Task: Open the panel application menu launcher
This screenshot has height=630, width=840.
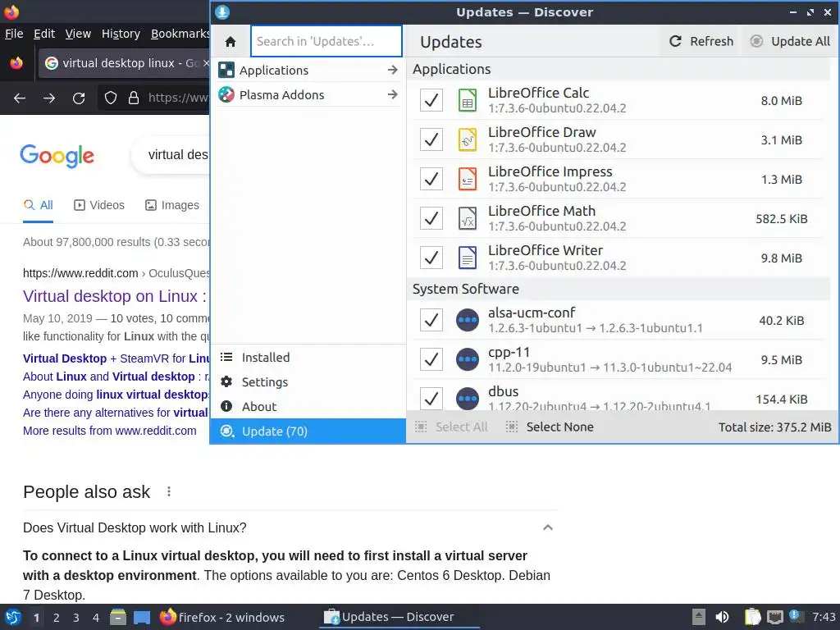Action: [13, 617]
